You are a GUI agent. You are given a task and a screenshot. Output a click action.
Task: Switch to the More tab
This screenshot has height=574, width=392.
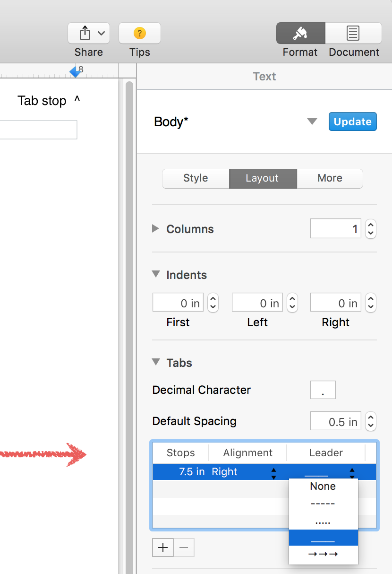point(330,178)
